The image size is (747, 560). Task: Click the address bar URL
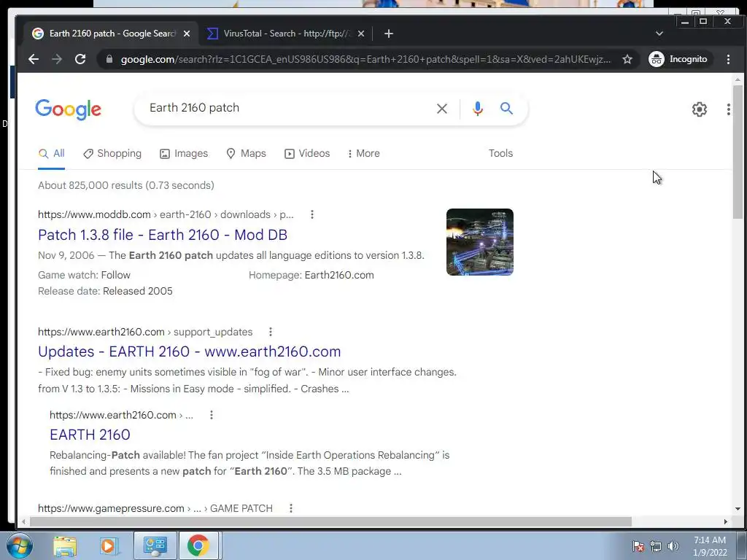click(x=365, y=60)
